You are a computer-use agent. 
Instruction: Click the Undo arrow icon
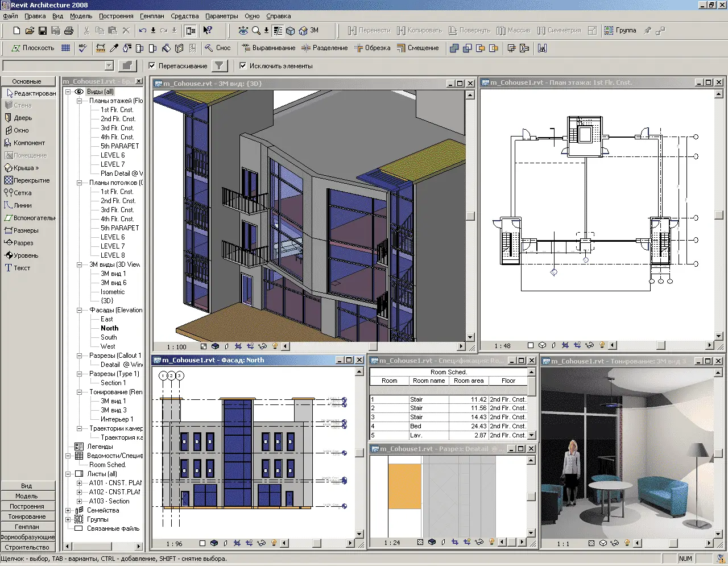click(x=142, y=31)
